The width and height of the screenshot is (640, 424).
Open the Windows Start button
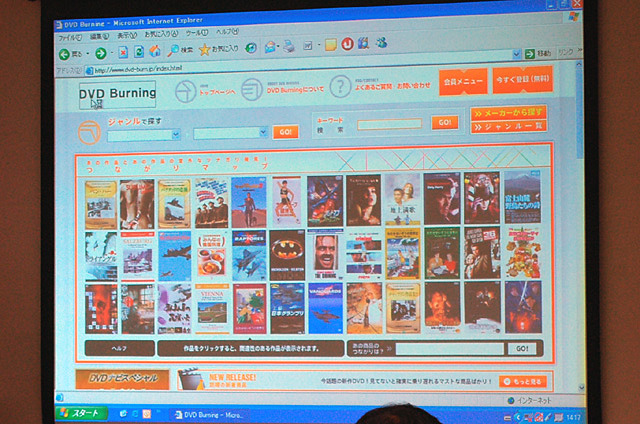pos(82,413)
